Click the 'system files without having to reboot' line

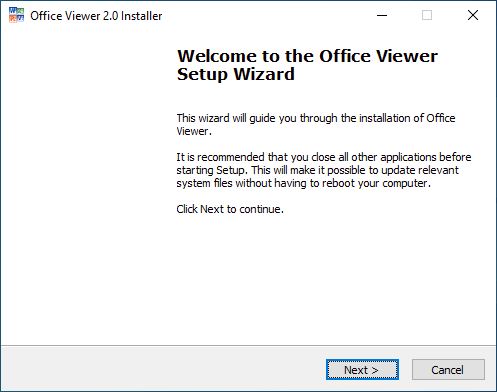[x=303, y=183]
